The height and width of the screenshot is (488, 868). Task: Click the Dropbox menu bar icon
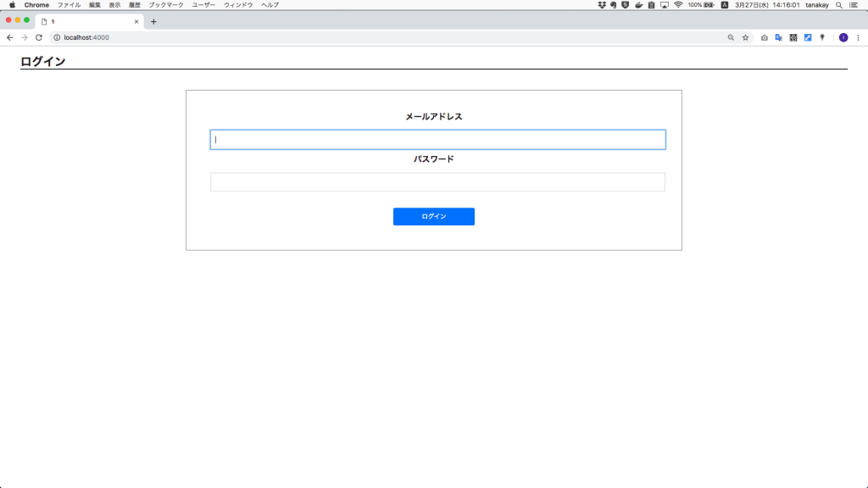[x=600, y=5]
